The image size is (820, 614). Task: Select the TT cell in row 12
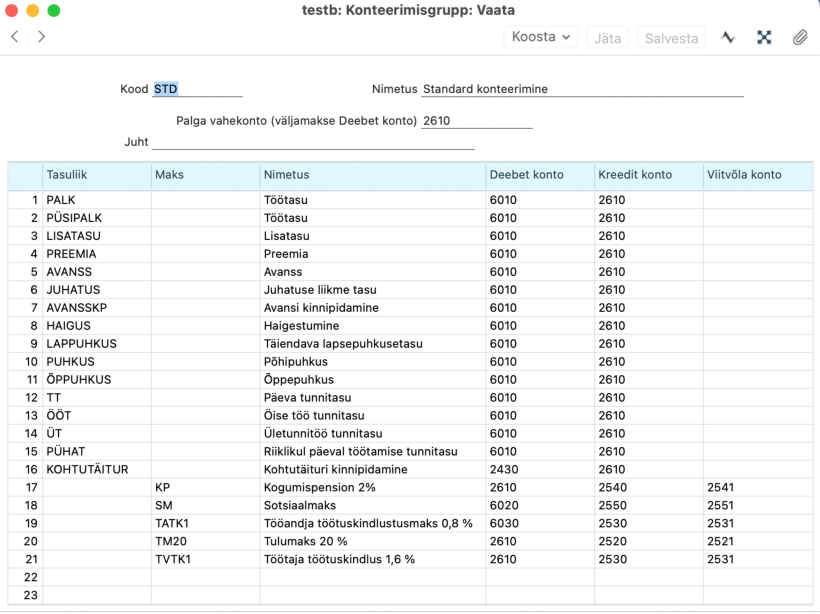(97, 397)
